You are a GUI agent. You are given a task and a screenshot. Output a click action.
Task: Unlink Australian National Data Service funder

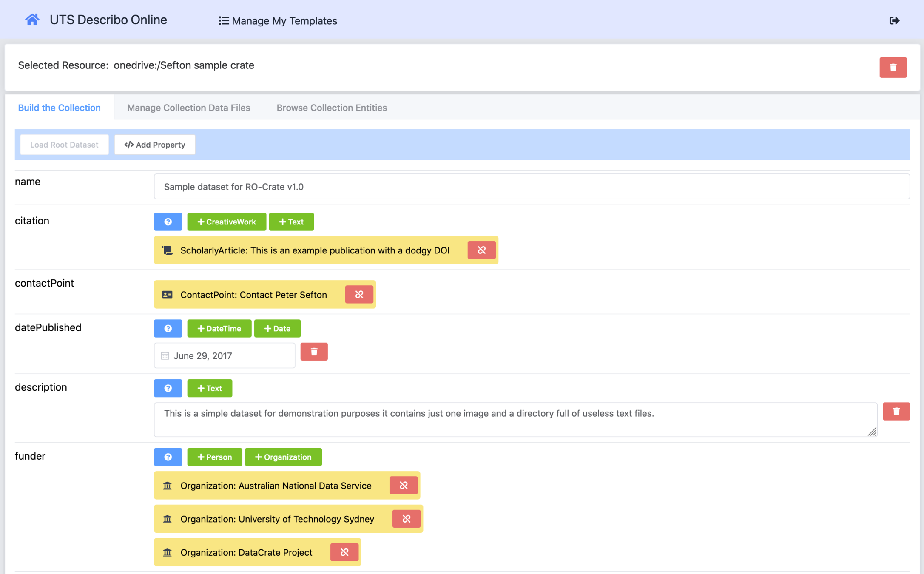pyautogui.click(x=403, y=485)
